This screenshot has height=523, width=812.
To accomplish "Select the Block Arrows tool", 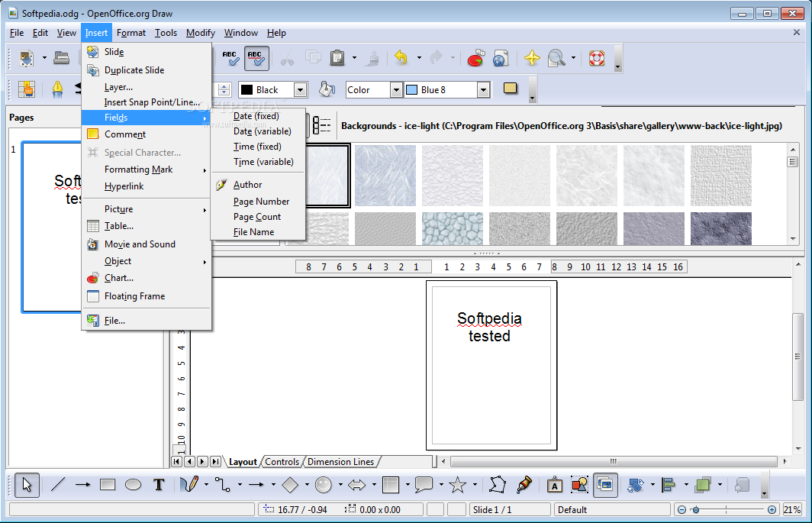I will pos(357,485).
